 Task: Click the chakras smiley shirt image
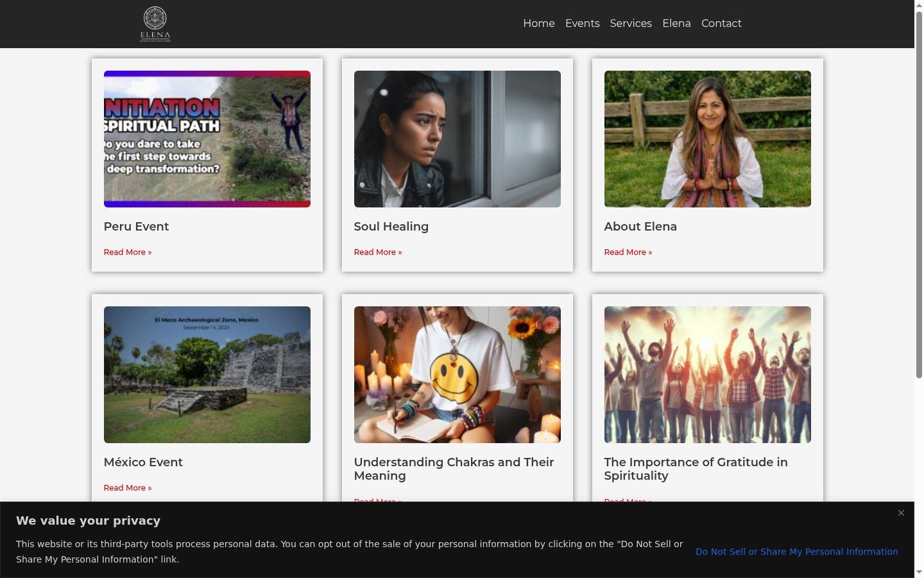click(x=458, y=374)
